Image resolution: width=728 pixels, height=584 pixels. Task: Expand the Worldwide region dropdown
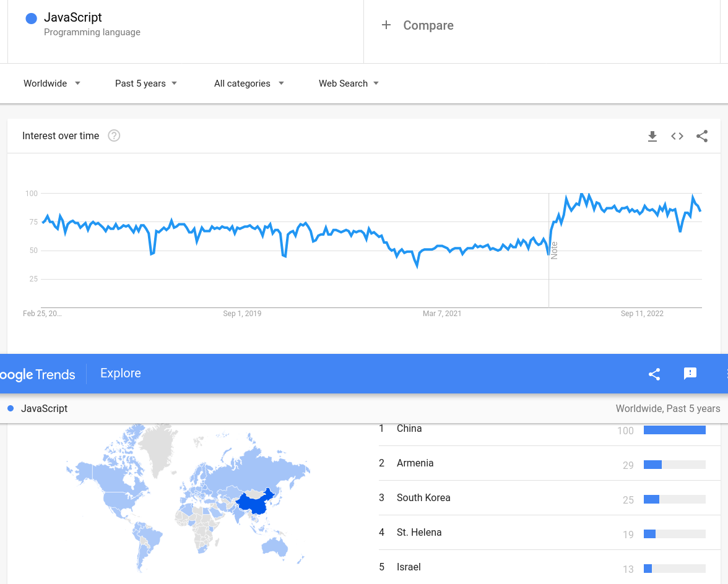(x=52, y=84)
